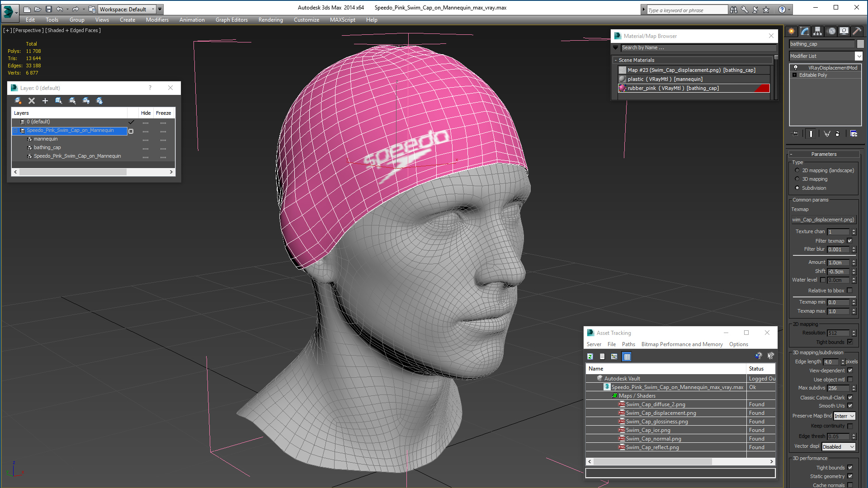
Task: Click the Redo arrow icon
Action: (x=75, y=9)
